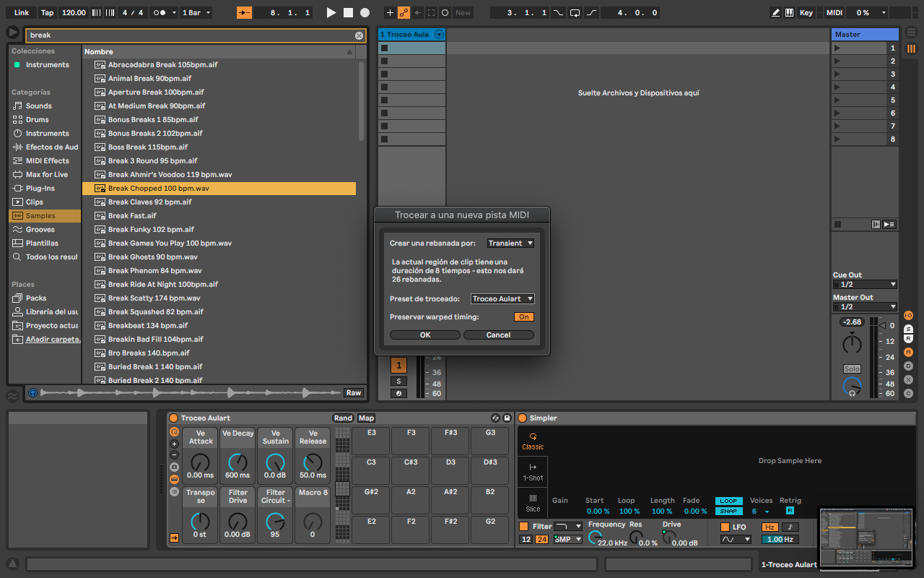Select Slice mode in Simpler
924x578 pixels.
533,504
